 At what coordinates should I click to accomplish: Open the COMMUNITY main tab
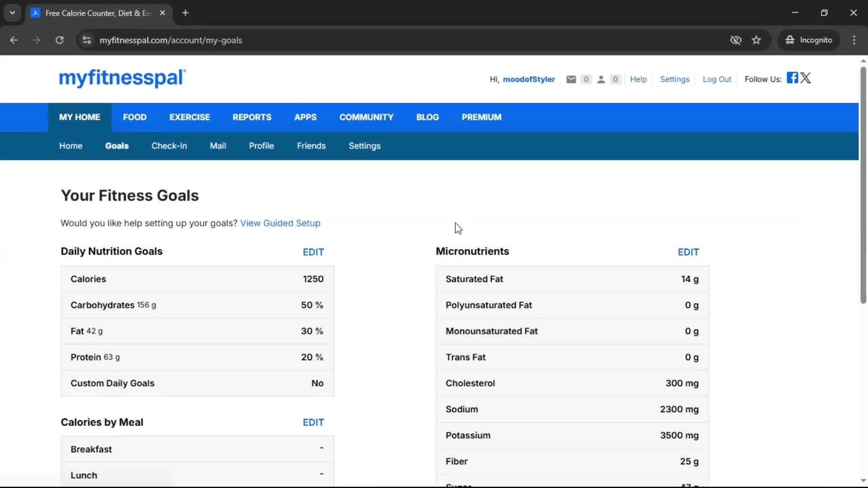[x=366, y=117]
